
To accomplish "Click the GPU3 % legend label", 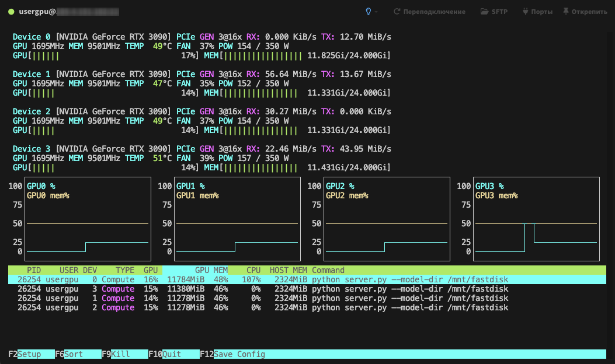I will [489, 187].
